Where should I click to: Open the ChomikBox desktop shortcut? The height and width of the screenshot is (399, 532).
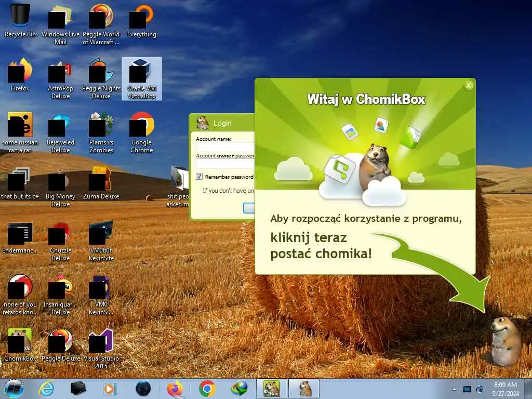[x=20, y=345]
